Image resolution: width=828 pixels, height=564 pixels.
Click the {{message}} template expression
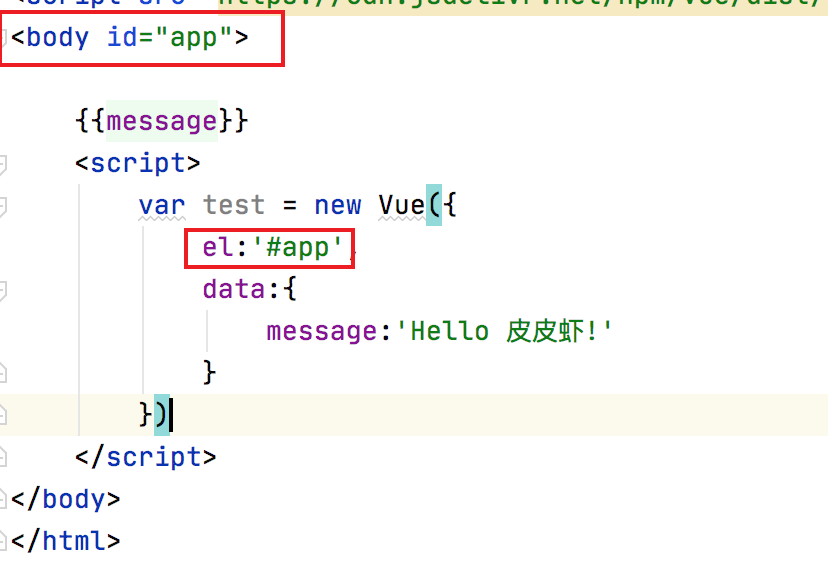(161, 121)
